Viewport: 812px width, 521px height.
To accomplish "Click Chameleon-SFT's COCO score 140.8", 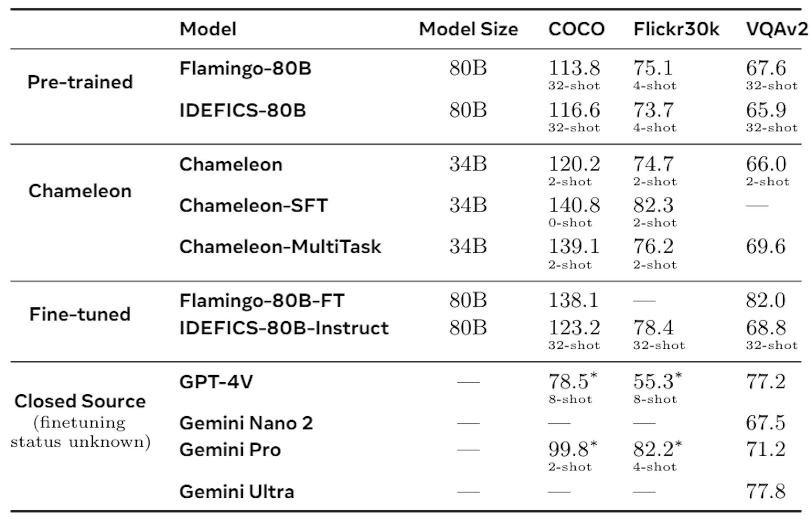I will pyautogui.click(x=574, y=206).
